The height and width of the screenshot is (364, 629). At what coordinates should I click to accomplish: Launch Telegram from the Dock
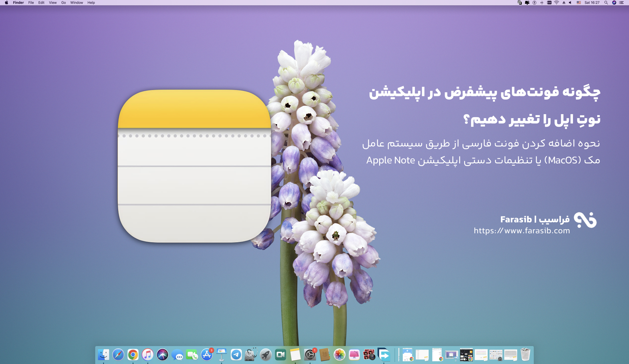[236, 355]
